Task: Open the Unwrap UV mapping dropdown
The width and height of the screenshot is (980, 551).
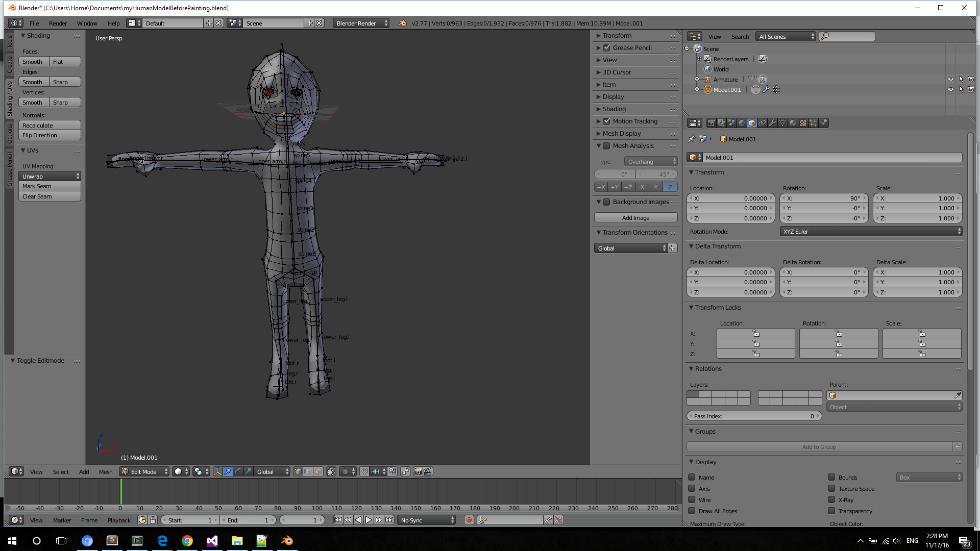Action: (50, 177)
